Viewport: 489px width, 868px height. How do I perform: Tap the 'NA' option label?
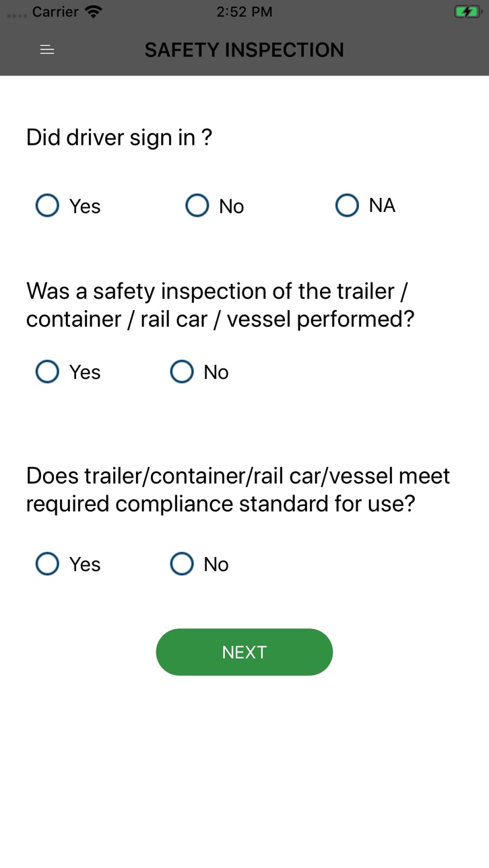pyautogui.click(x=382, y=205)
